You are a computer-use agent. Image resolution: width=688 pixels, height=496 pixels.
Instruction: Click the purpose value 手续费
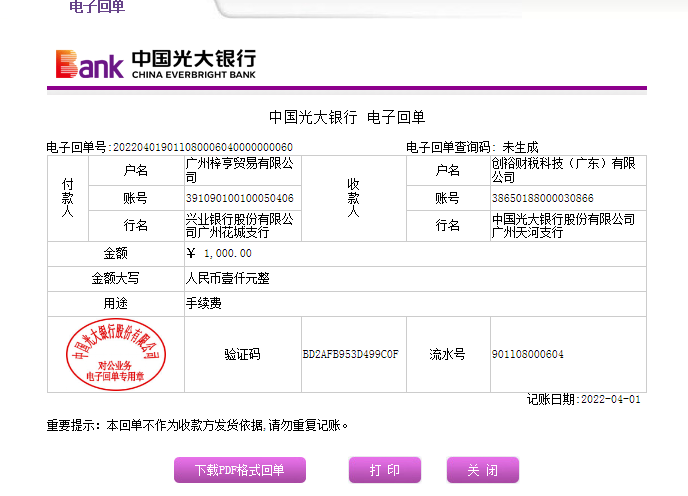(204, 303)
